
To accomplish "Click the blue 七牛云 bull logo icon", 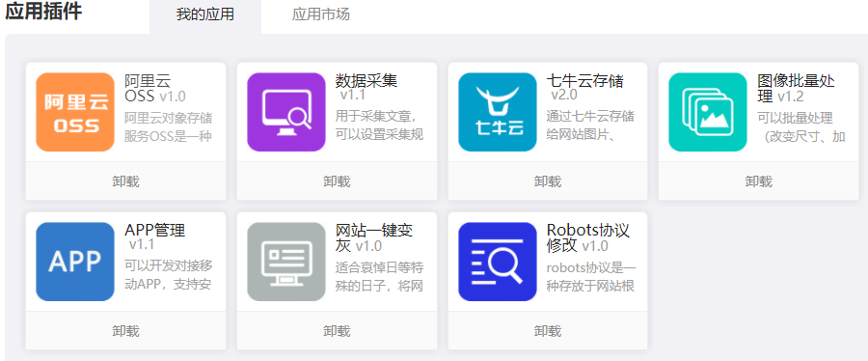I will click(497, 112).
